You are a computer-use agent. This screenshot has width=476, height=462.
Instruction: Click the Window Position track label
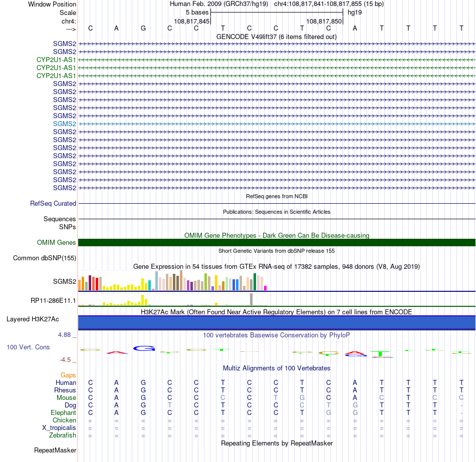pyautogui.click(x=52, y=4)
